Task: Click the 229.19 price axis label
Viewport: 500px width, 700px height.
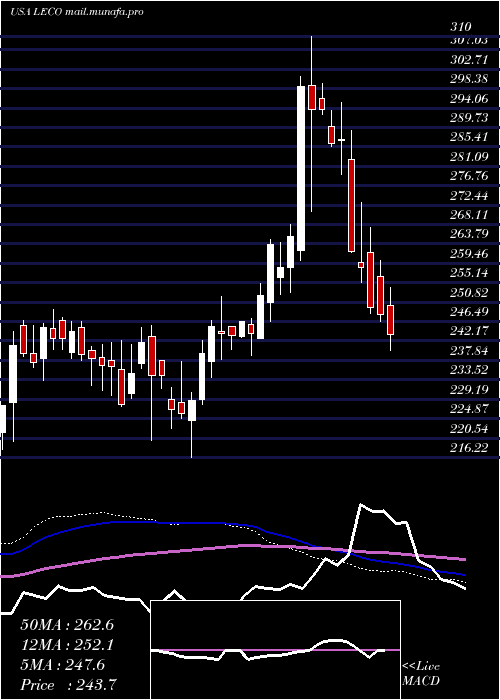Action: [x=469, y=389]
